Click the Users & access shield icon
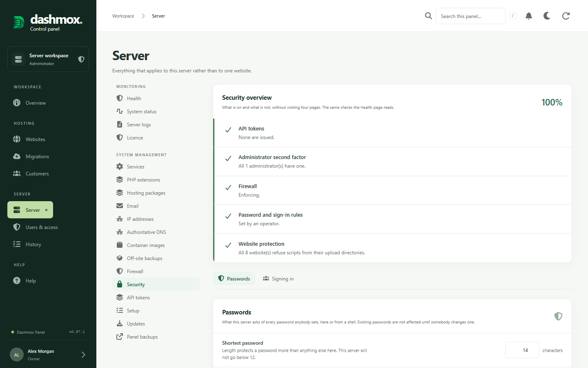Image resolution: width=588 pixels, height=368 pixels. (x=17, y=227)
